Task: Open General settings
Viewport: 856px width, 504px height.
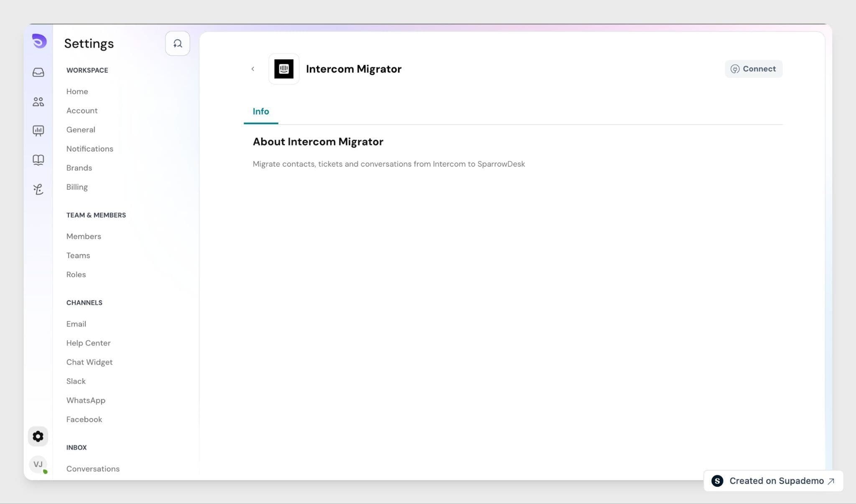Action: pos(81,130)
